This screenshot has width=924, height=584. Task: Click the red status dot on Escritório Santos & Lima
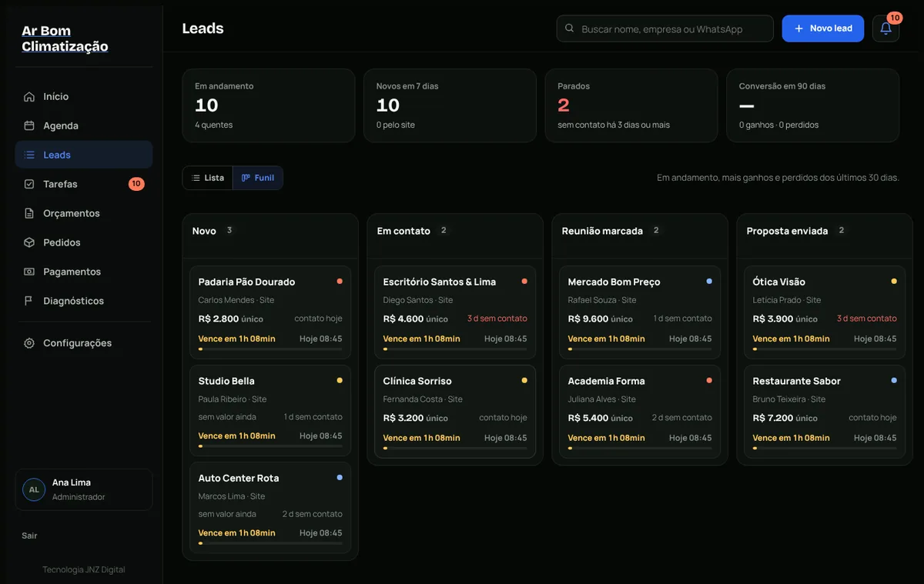click(524, 282)
